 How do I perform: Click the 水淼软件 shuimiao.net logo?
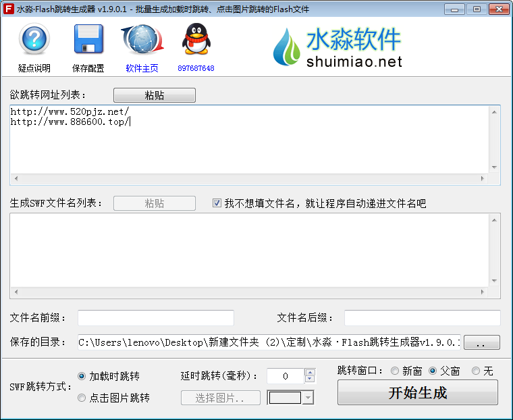point(337,47)
